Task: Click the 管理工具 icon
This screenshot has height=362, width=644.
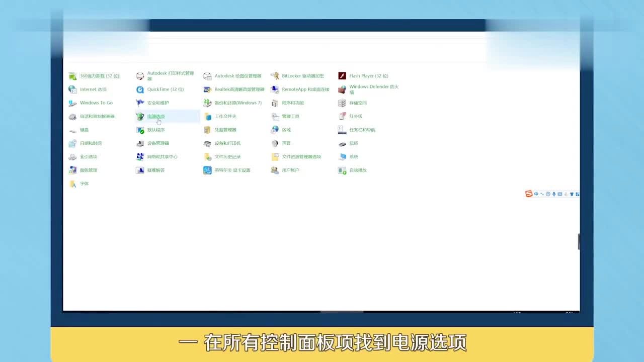Action: click(275, 117)
